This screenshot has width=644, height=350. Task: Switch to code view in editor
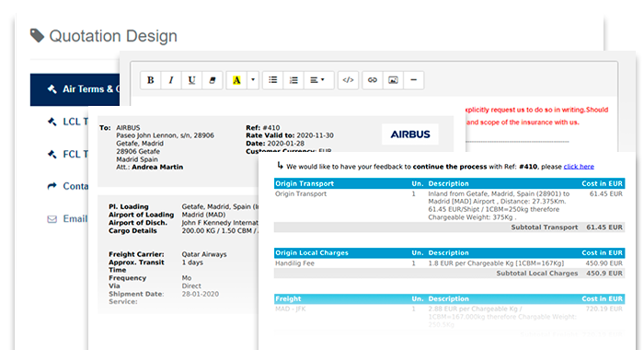coord(348,80)
